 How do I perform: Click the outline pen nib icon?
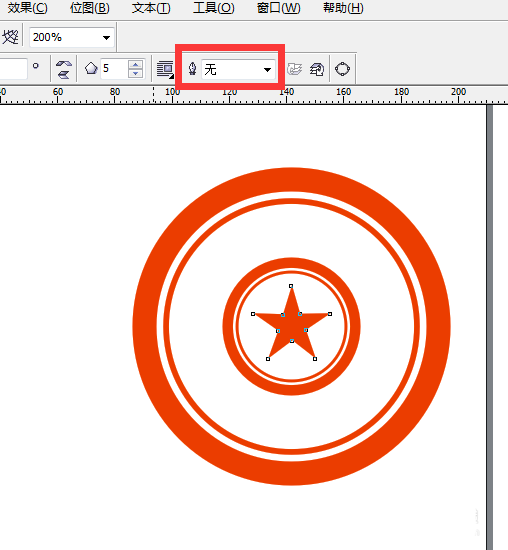pos(192,69)
